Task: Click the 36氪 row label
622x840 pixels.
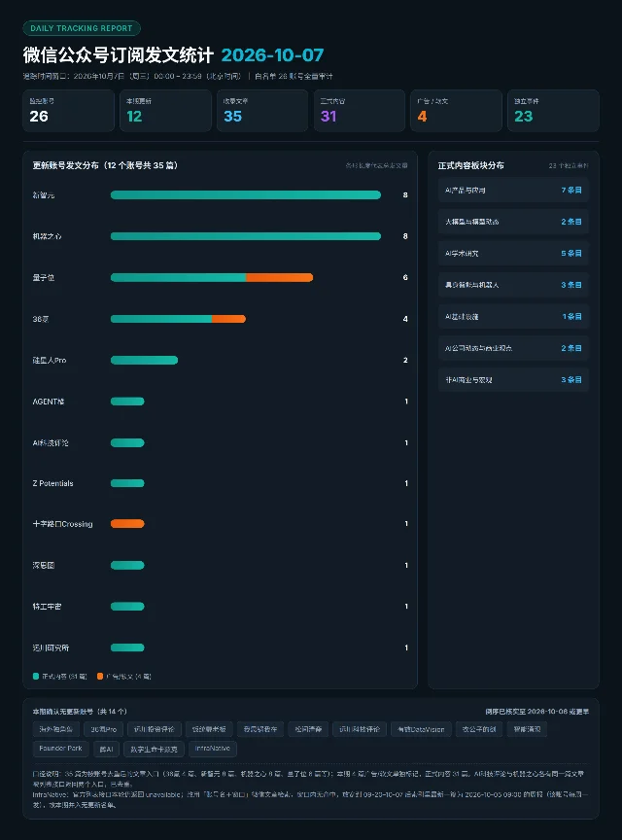Action: click(x=41, y=319)
